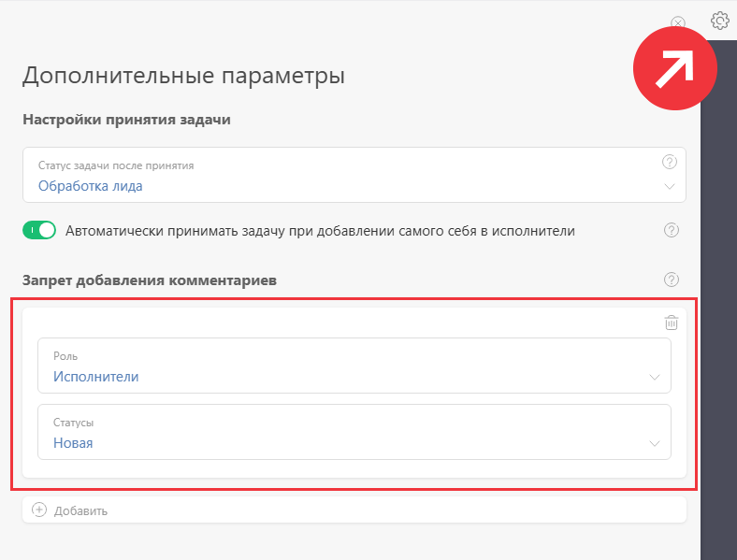Click Добавить to add restriction
This screenshot has height=560, width=737.
(354, 510)
